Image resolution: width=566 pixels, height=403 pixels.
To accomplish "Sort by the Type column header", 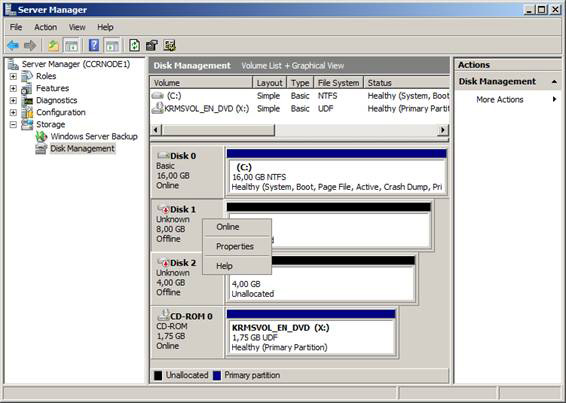I will [x=300, y=83].
